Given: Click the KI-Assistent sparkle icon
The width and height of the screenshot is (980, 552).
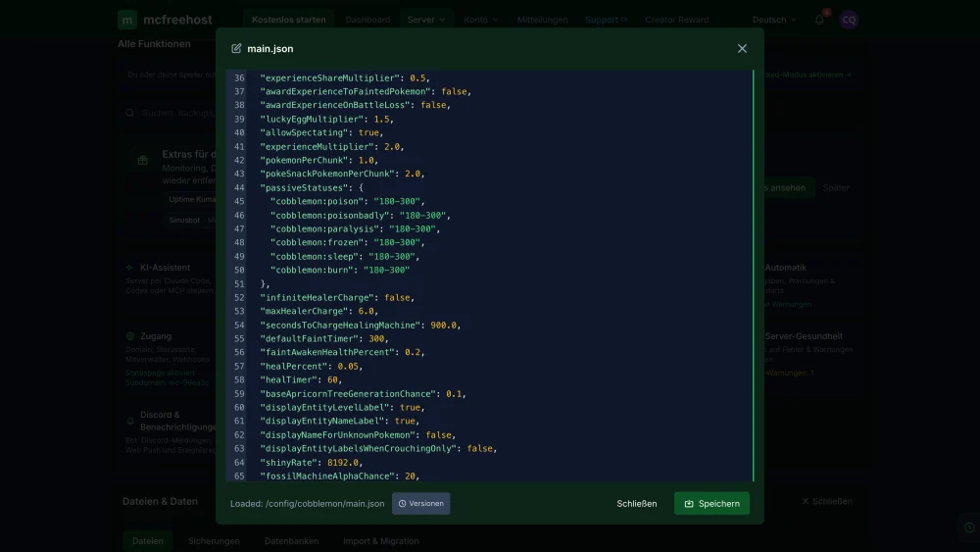Looking at the screenshot, I should point(129,268).
